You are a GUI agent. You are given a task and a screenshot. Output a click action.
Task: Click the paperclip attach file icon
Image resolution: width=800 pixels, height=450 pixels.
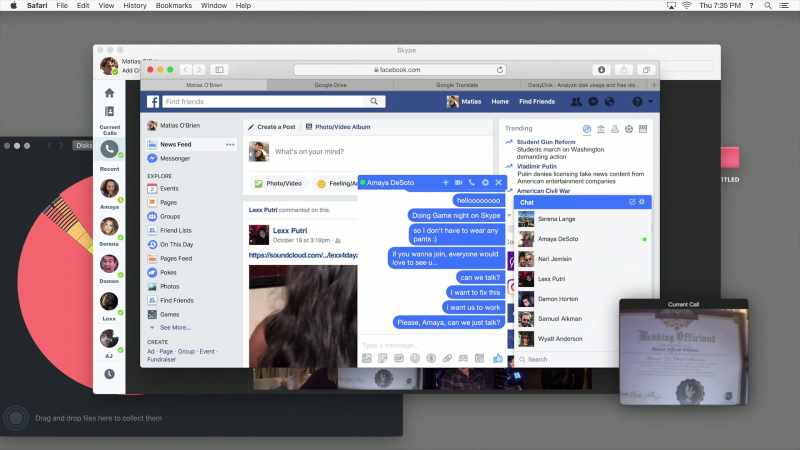447,359
